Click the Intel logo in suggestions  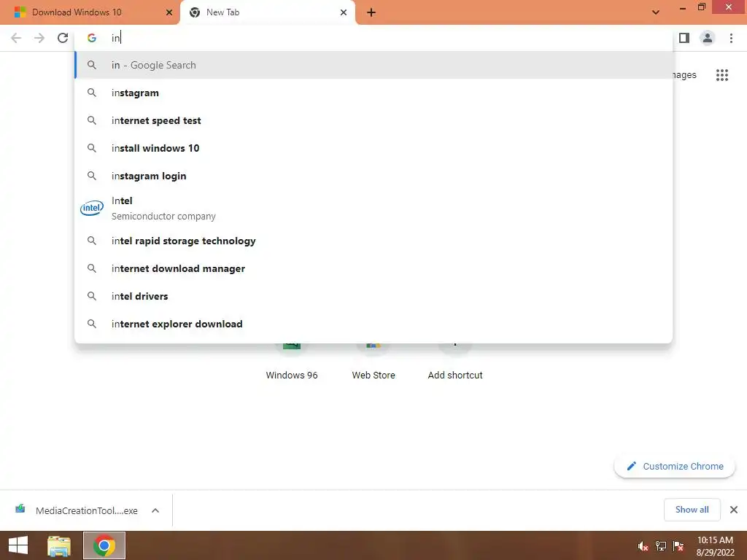[x=91, y=208]
